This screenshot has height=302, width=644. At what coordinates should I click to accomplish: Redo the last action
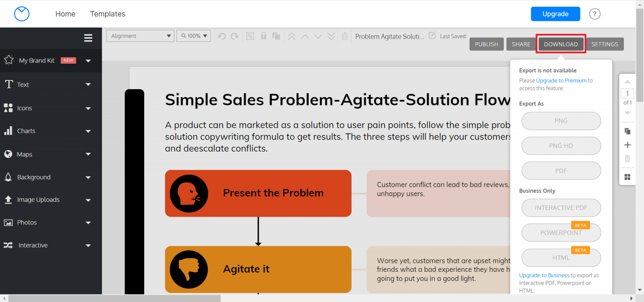(x=234, y=36)
